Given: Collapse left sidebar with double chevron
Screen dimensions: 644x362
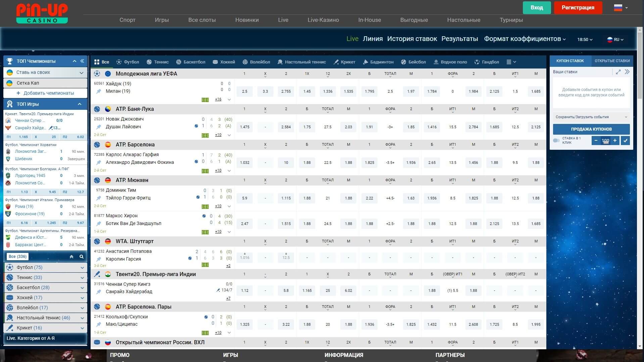Looking at the screenshot, I should tap(82, 61).
